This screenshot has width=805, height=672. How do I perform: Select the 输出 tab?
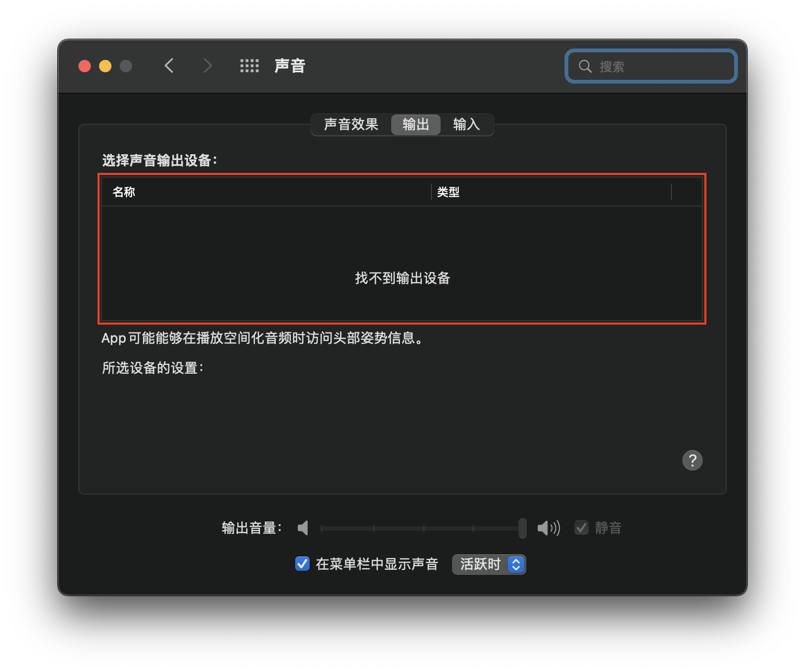(415, 125)
